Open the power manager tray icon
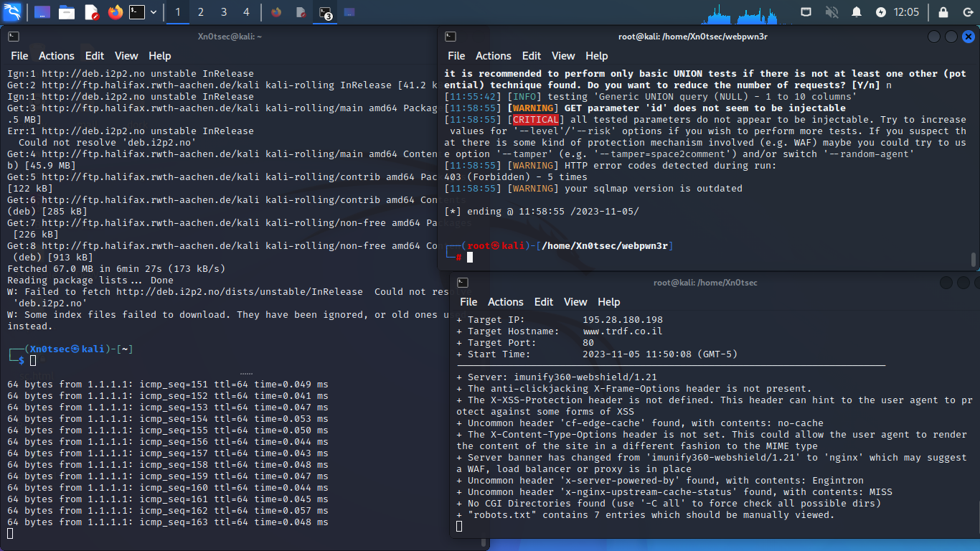980x551 pixels. (x=881, y=12)
